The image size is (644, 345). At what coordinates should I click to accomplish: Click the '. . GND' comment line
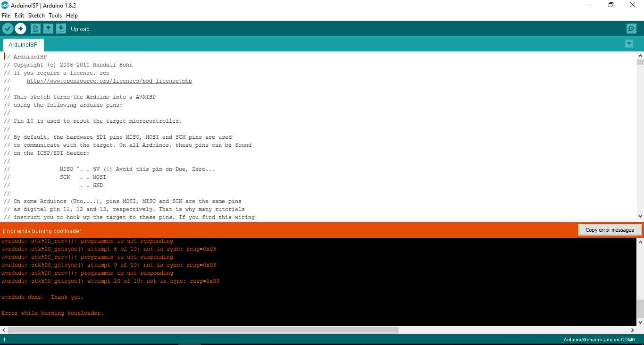click(x=53, y=185)
